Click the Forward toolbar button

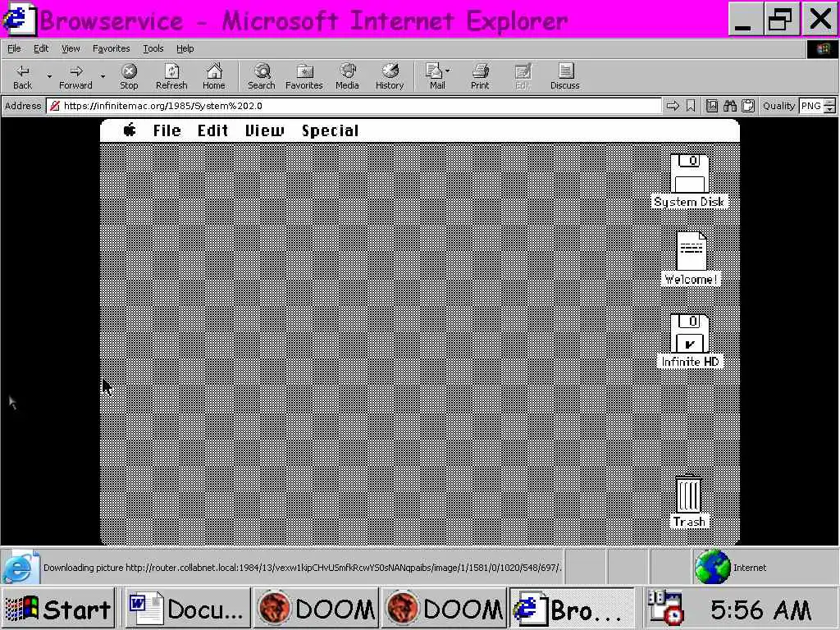pyautogui.click(x=75, y=76)
